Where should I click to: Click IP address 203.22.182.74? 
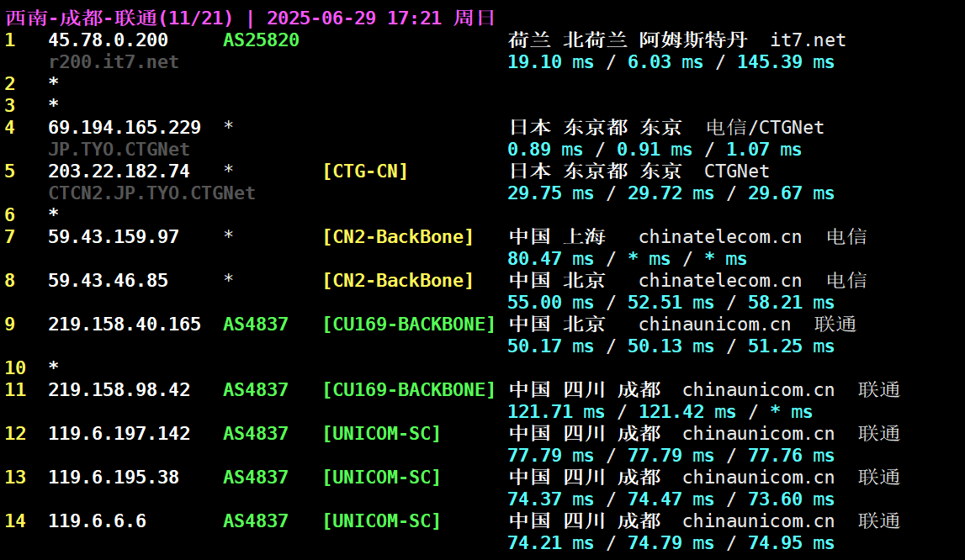pos(119,171)
